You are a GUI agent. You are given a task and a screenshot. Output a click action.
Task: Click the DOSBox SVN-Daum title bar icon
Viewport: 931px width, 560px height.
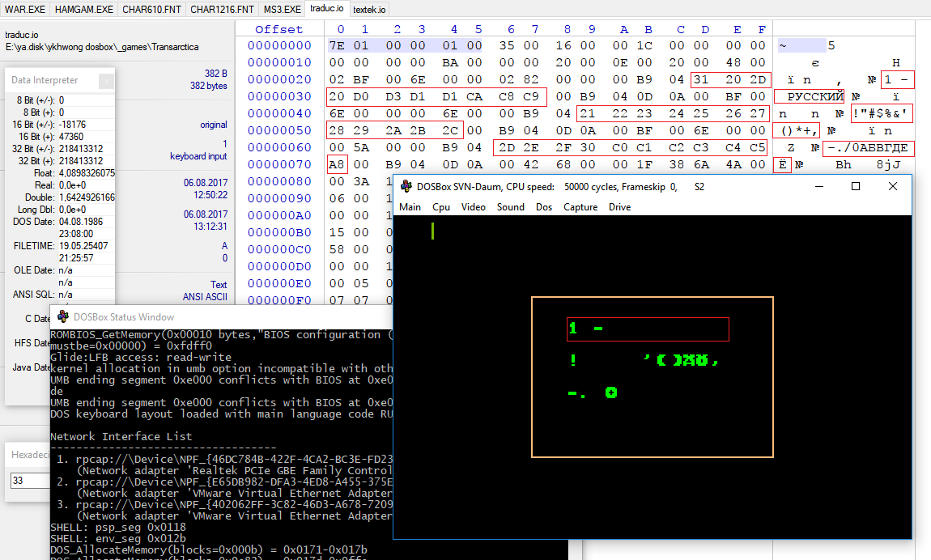coord(406,186)
